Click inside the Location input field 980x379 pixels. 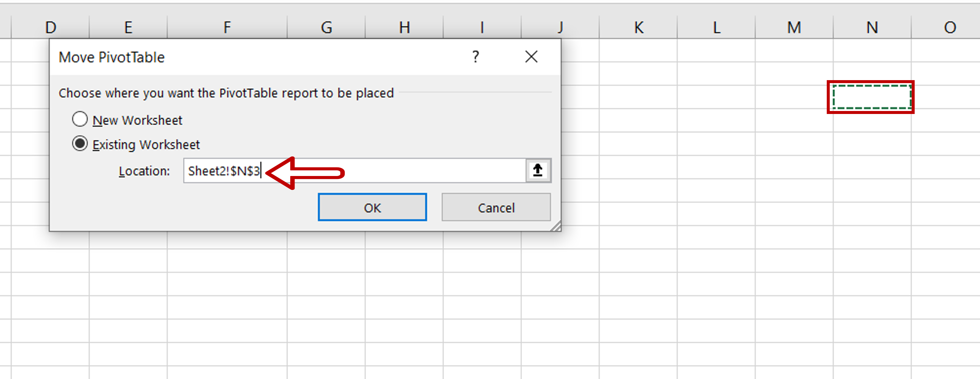[x=354, y=171]
